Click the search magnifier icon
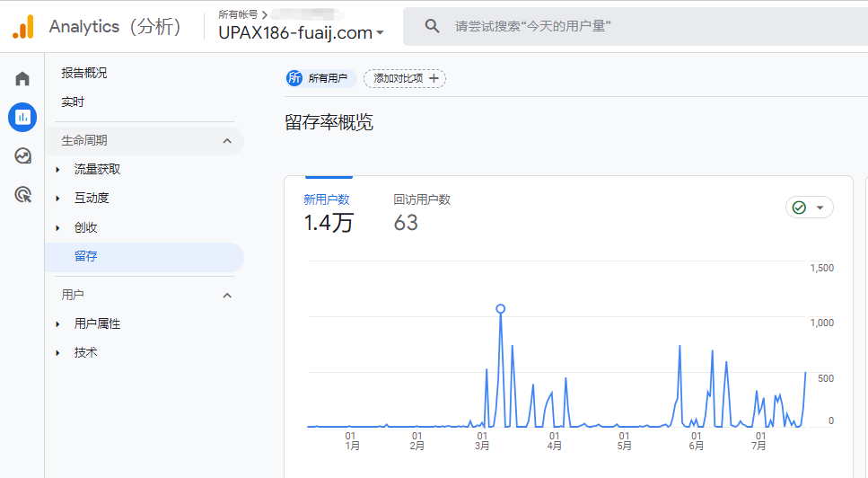The image size is (868, 478). (432, 27)
